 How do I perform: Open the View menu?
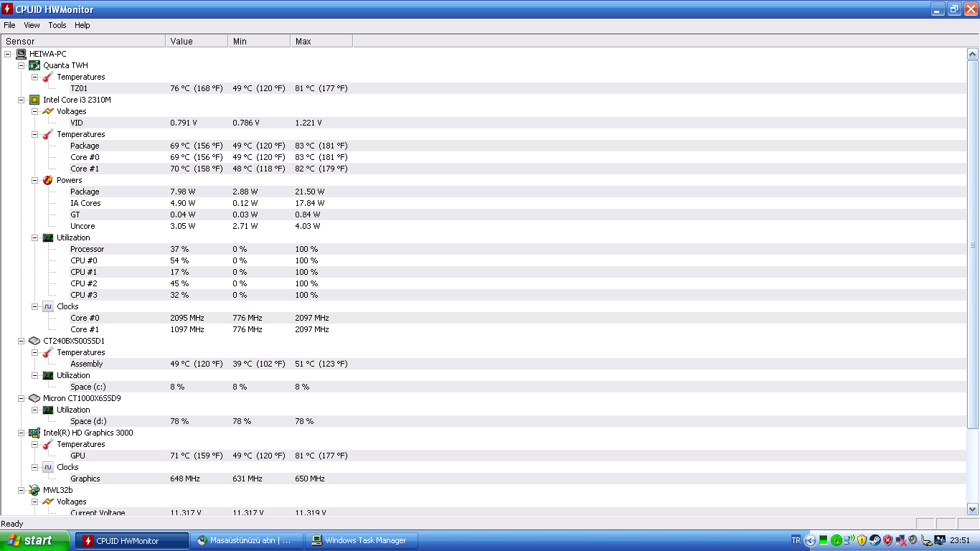32,25
